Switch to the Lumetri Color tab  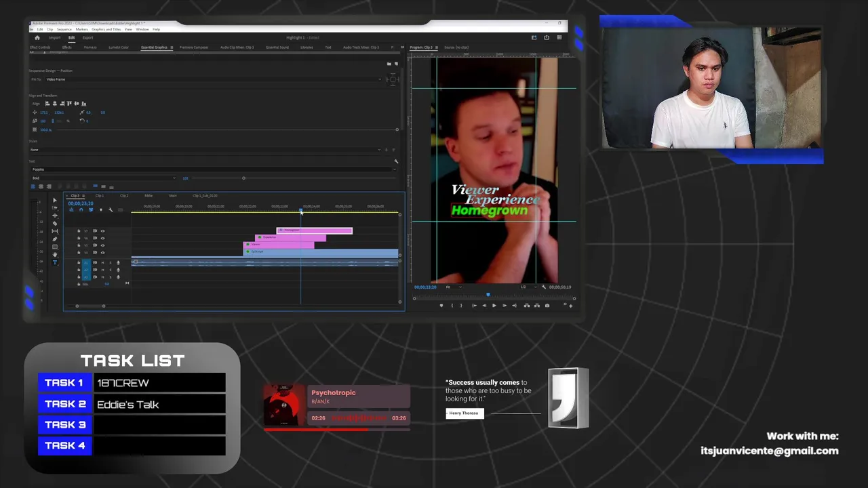click(x=119, y=47)
